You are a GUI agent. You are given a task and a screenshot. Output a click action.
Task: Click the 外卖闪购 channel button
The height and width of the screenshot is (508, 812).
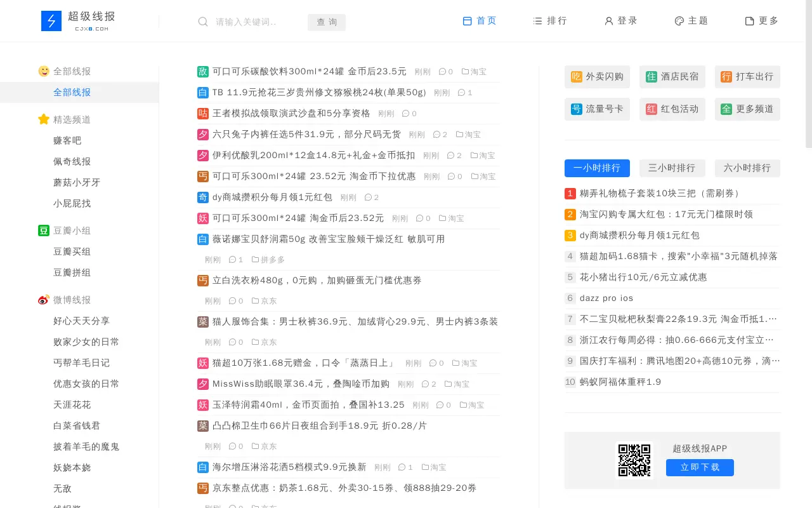597,77
